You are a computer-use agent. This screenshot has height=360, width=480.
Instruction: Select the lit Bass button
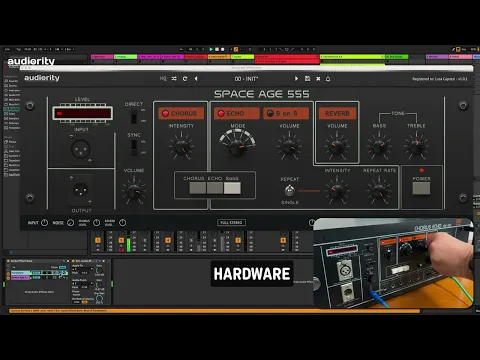point(232,188)
